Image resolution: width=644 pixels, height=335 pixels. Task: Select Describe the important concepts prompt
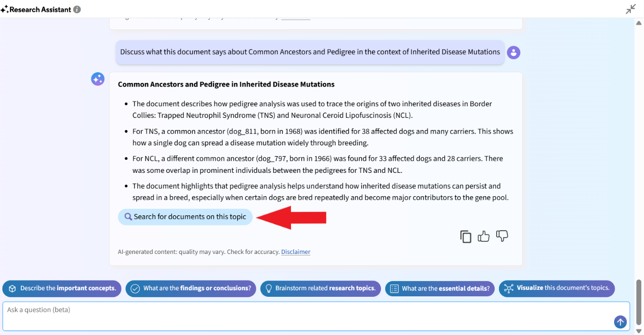62,288
